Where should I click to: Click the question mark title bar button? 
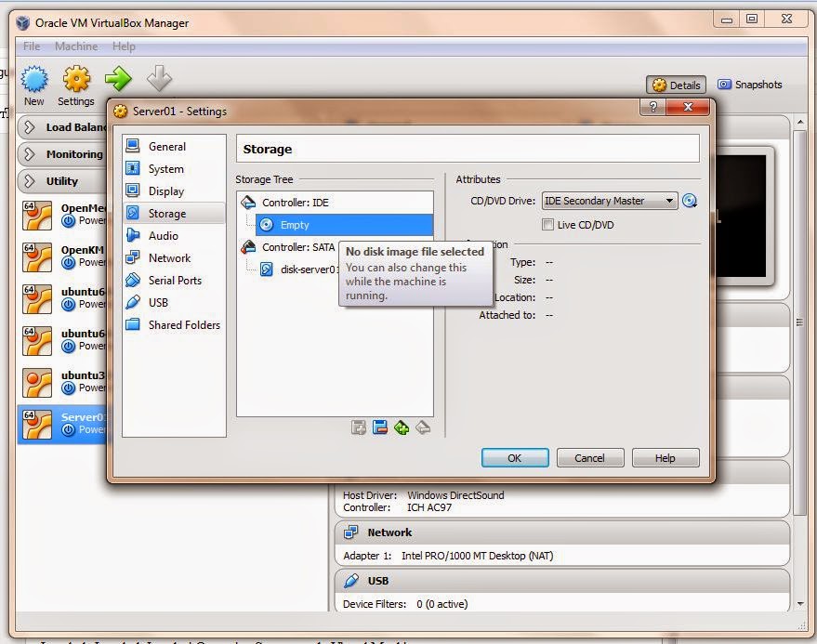point(652,107)
